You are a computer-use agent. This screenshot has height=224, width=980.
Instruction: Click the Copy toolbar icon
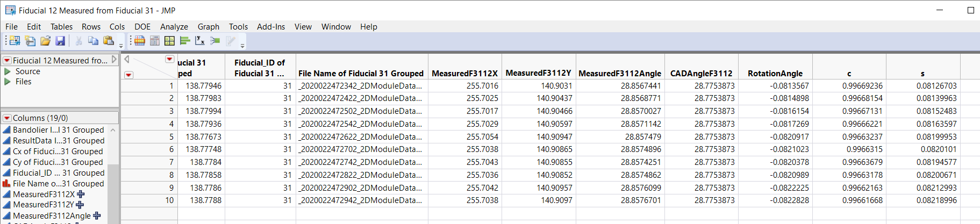[93, 41]
